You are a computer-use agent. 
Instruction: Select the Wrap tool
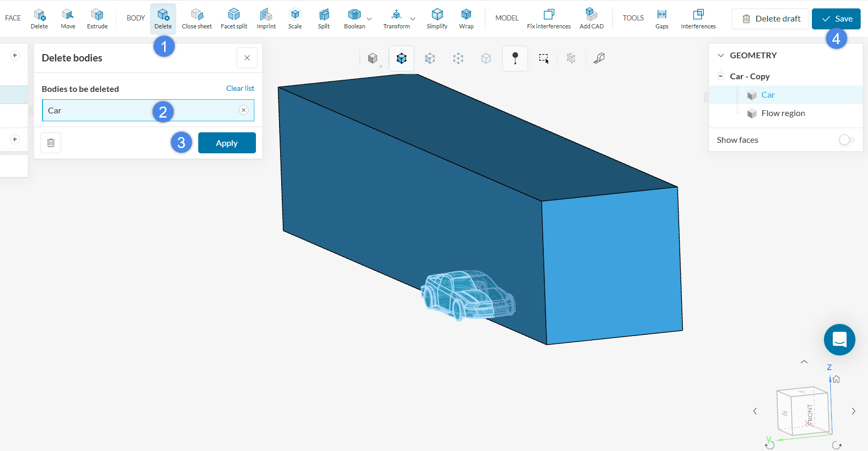point(466,19)
